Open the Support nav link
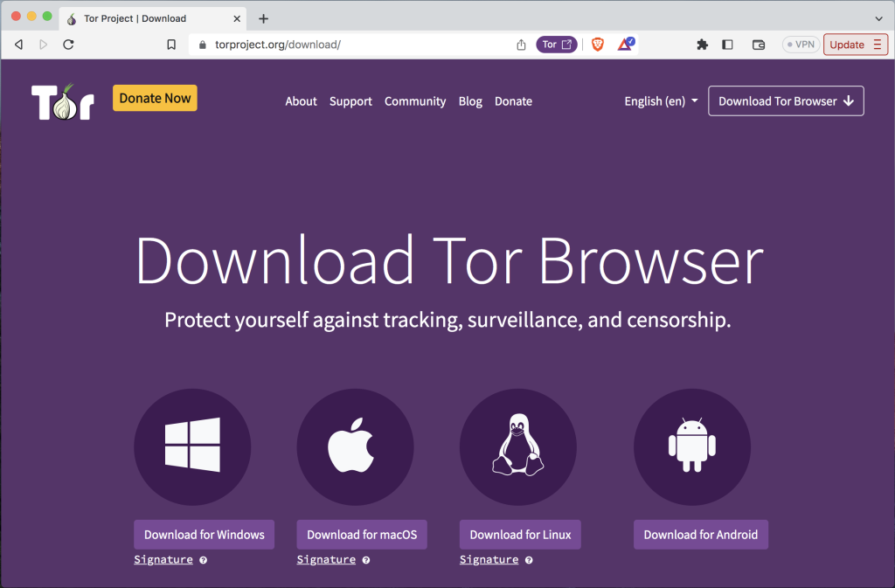 [x=350, y=101]
